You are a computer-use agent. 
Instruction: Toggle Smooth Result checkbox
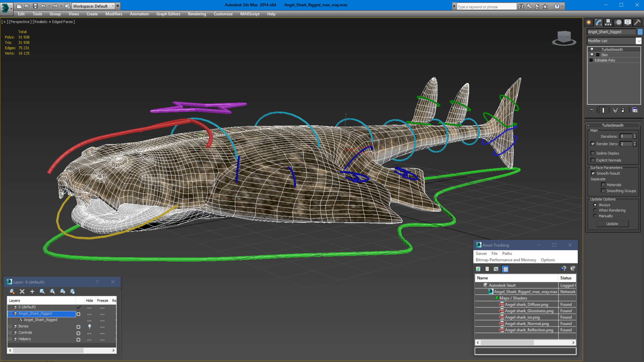pyautogui.click(x=593, y=173)
